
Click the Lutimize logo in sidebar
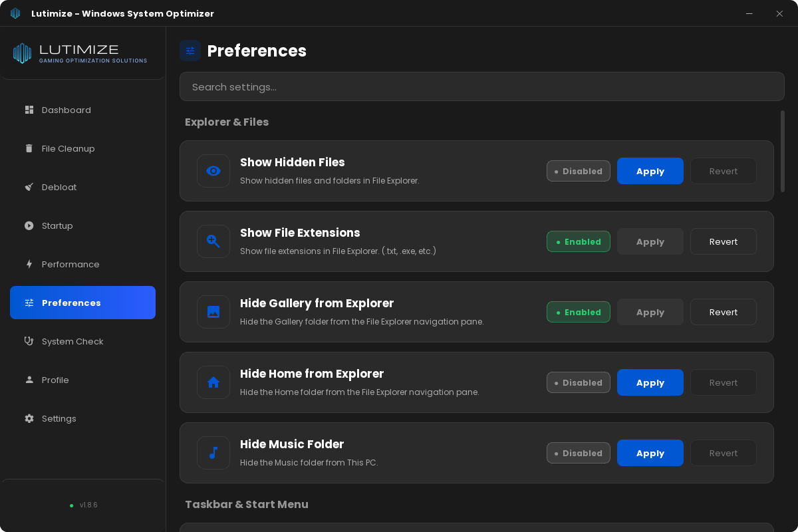click(80, 53)
